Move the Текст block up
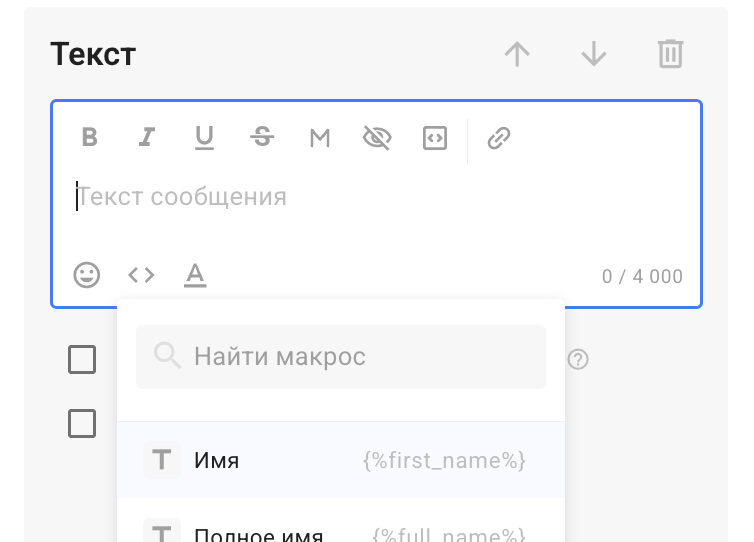 pos(517,54)
